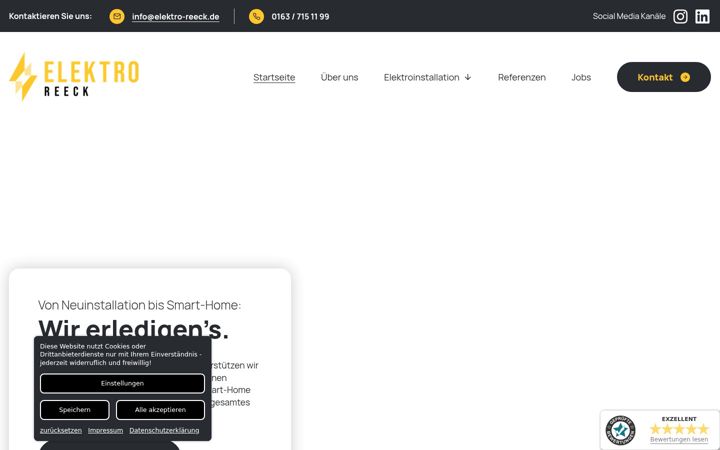Click the info@elektro-reeck.de email link
The image size is (720, 450).
click(175, 17)
